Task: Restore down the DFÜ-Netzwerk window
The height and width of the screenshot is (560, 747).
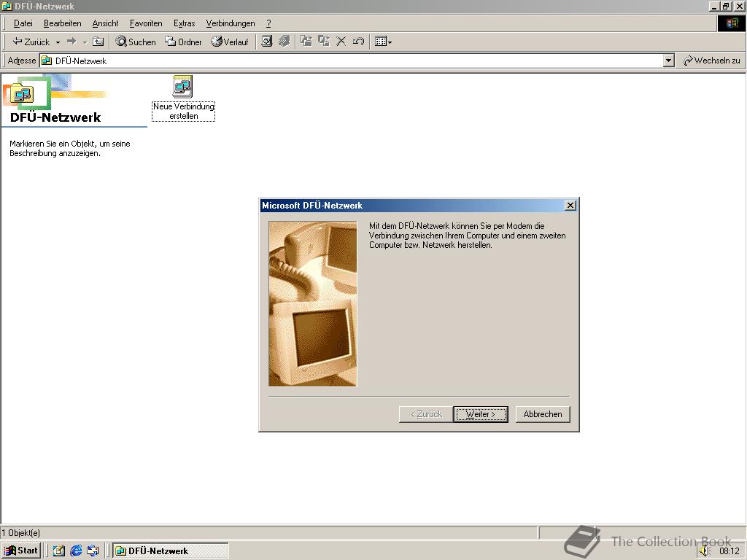Action: (x=726, y=6)
